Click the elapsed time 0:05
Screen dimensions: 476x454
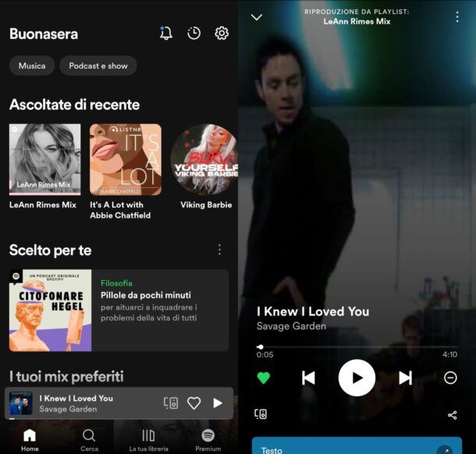pyautogui.click(x=265, y=354)
